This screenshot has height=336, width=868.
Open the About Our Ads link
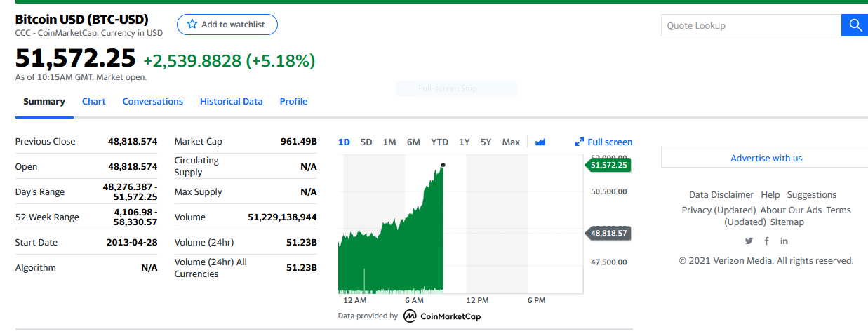(x=791, y=210)
